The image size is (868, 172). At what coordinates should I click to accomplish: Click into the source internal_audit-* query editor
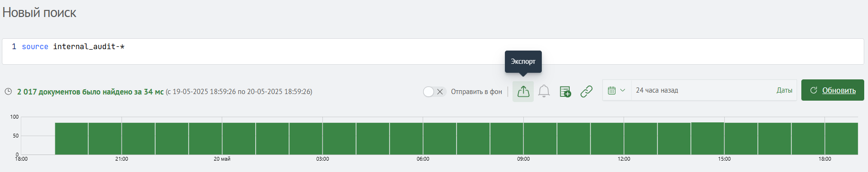click(433, 52)
